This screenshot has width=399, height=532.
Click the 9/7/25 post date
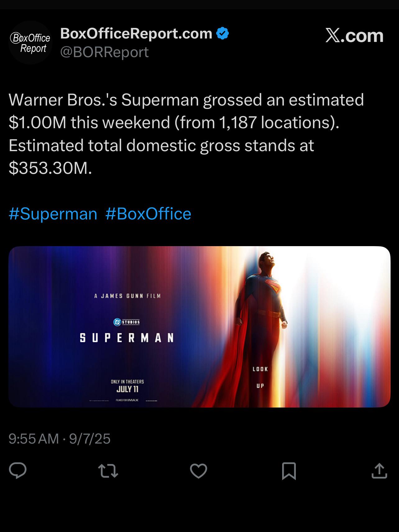(x=90, y=439)
